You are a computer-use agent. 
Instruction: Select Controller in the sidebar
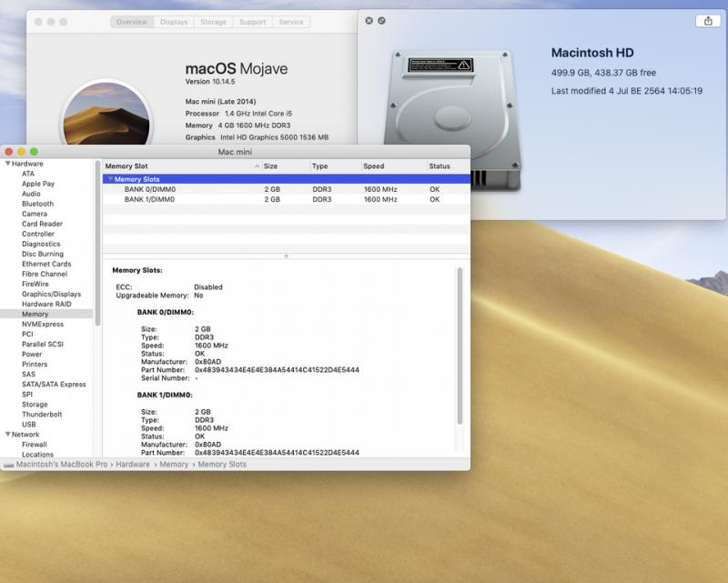38,234
